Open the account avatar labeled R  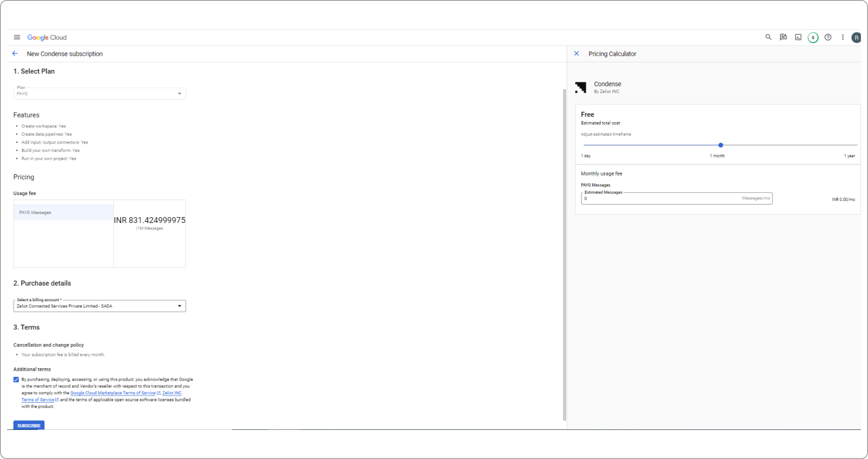(856, 37)
